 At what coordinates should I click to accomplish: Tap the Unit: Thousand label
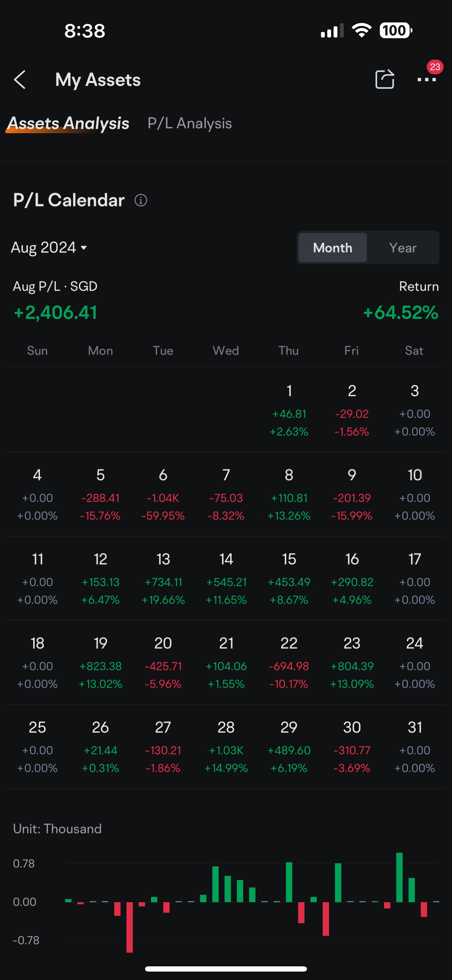coord(57,828)
